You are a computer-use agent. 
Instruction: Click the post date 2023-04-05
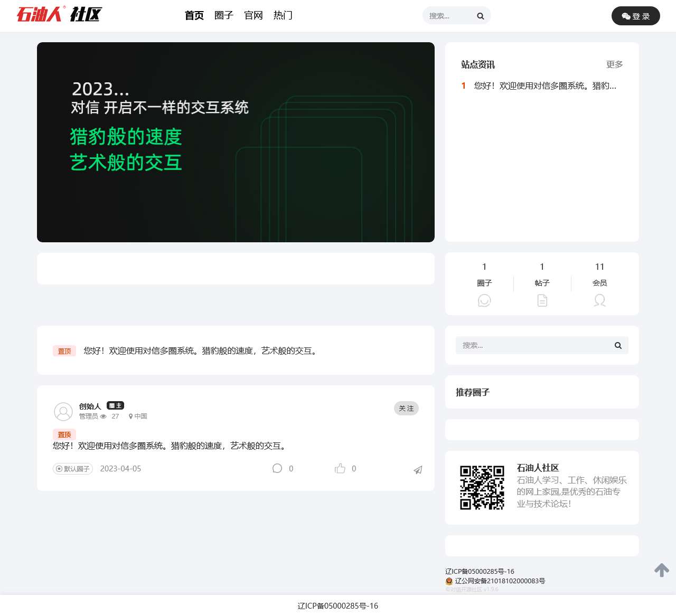point(120,469)
